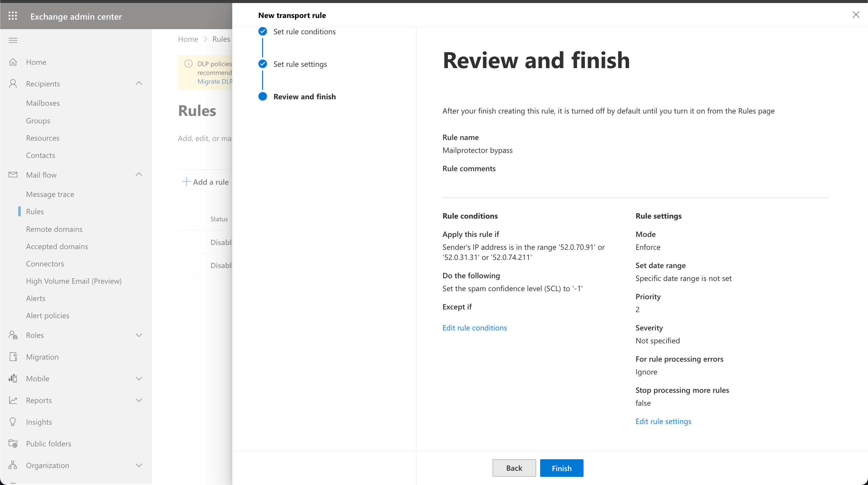Open Contacts in the sidebar
Screen dimensions: 868x485
[40, 155]
